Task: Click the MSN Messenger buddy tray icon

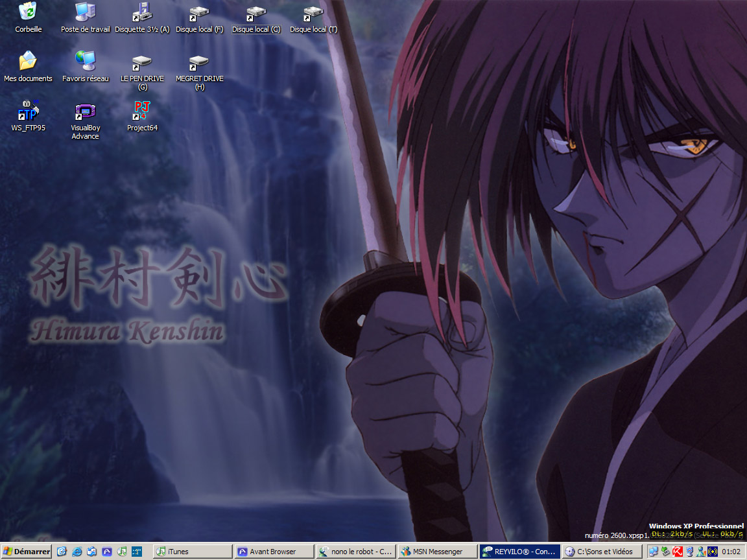Action: point(701,552)
